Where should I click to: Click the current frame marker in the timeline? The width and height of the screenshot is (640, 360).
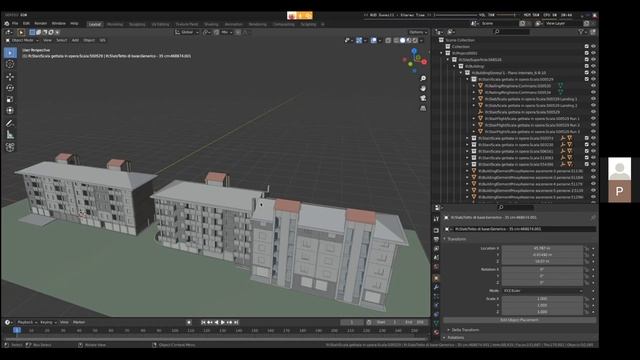[17, 330]
